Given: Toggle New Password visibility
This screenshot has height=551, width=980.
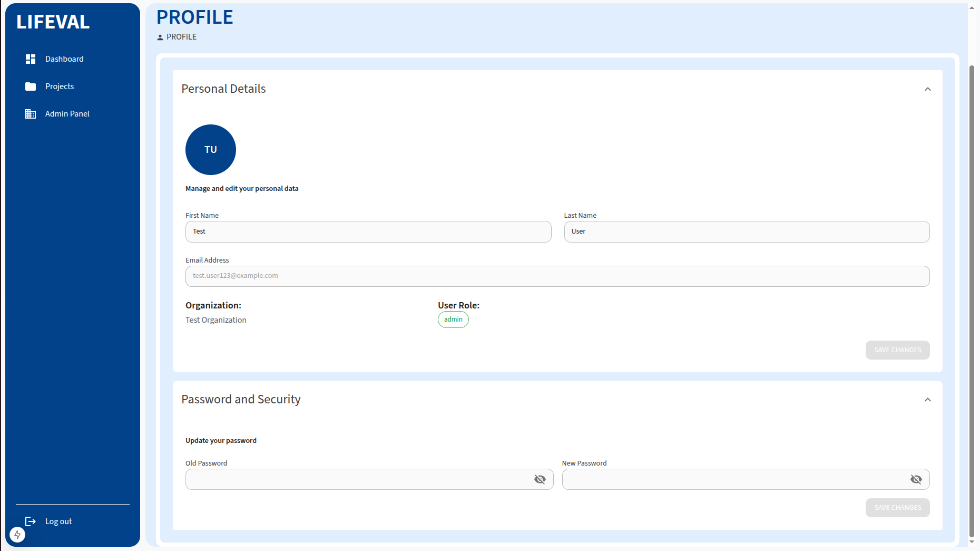Looking at the screenshot, I should (x=916, y=479).
